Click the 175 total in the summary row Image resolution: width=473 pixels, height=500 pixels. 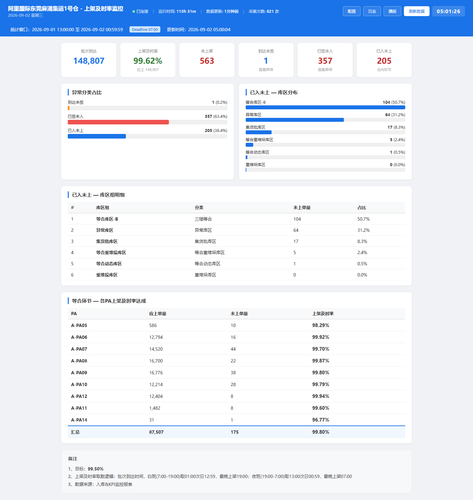point(235,432)
